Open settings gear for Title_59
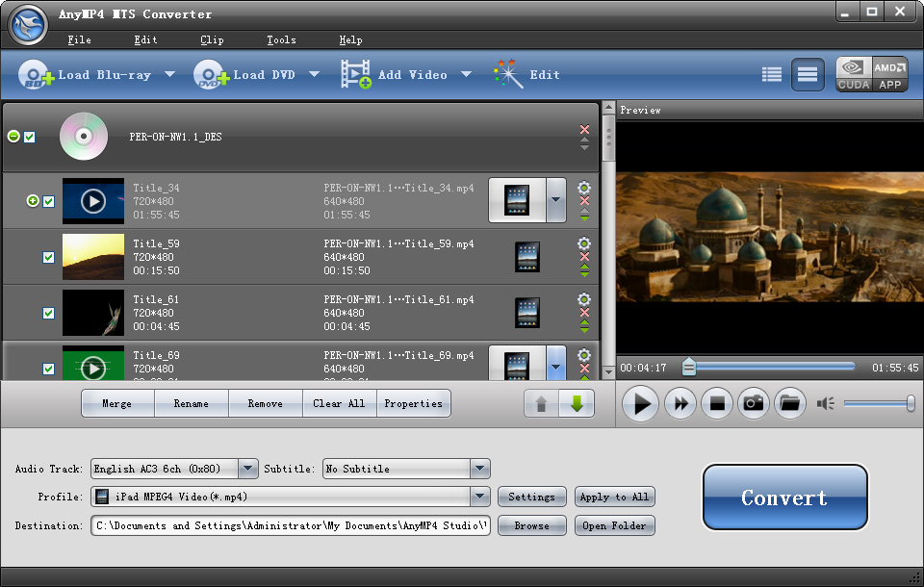924x587 pixels. [x=584, y=243]
